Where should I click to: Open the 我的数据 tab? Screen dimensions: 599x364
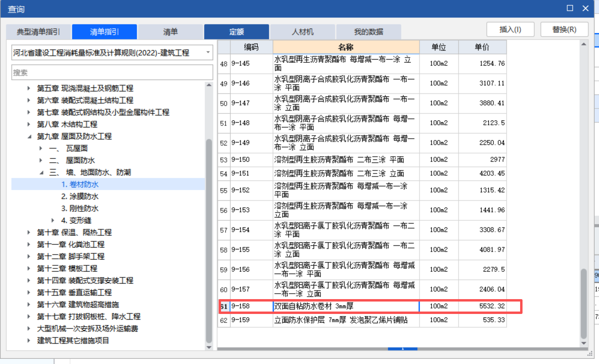pyautogui.click(x=368, y=32)
